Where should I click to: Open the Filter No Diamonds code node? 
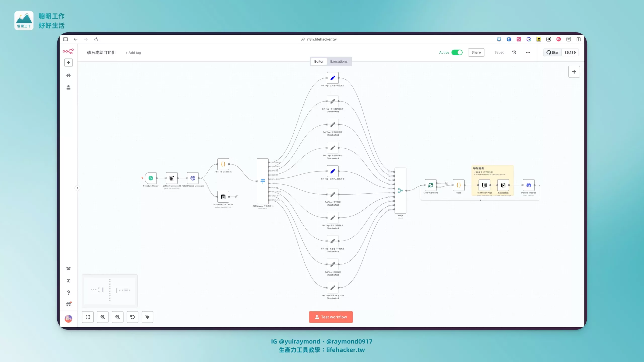pos(223,164)
